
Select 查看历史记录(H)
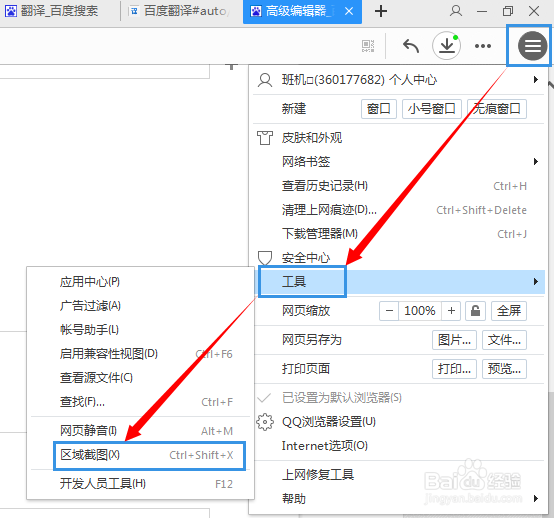tap(399, 186)
